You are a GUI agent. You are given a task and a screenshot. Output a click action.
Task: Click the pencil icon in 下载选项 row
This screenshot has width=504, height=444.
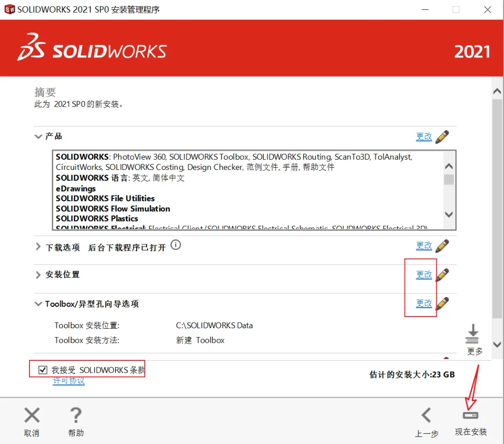[x=442, y=246]
